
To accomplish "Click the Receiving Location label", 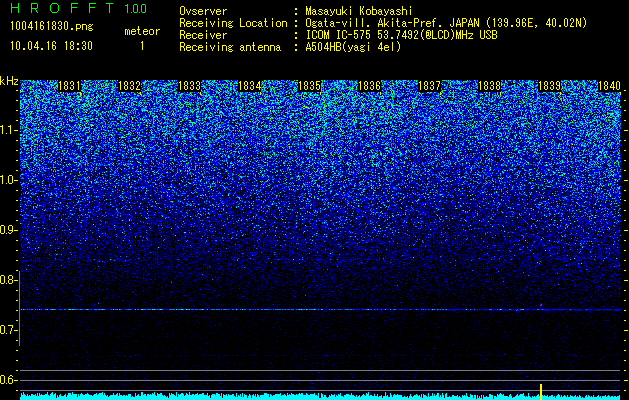I will (233, 24).
